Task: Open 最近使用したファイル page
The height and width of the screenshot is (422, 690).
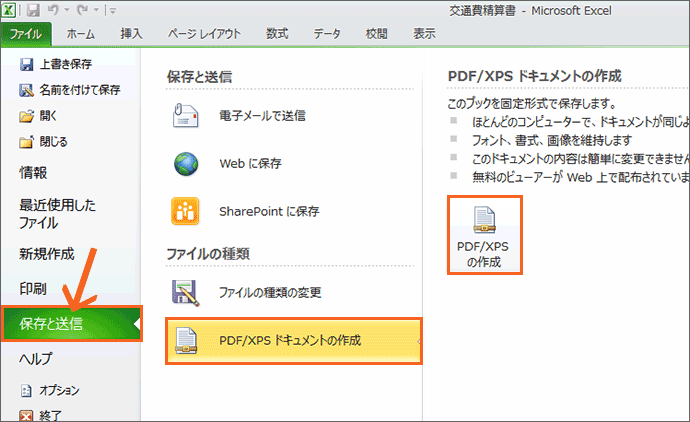Action: 57,214
